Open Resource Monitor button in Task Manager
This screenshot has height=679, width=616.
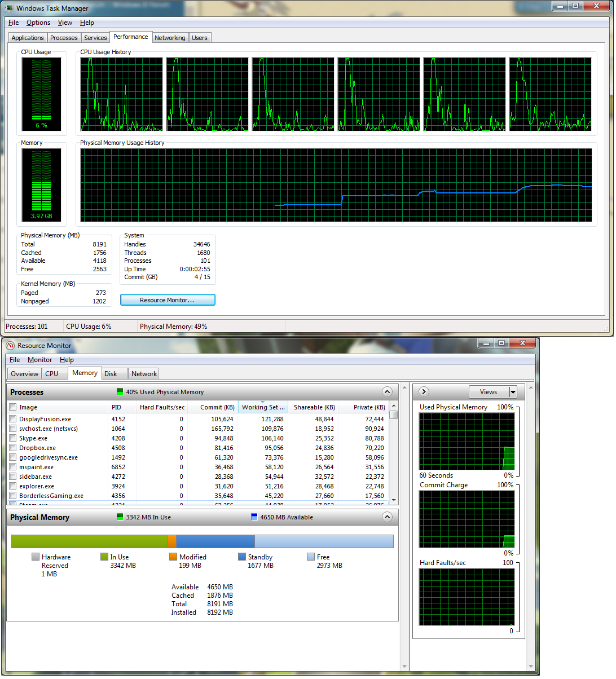coord(168,300)
